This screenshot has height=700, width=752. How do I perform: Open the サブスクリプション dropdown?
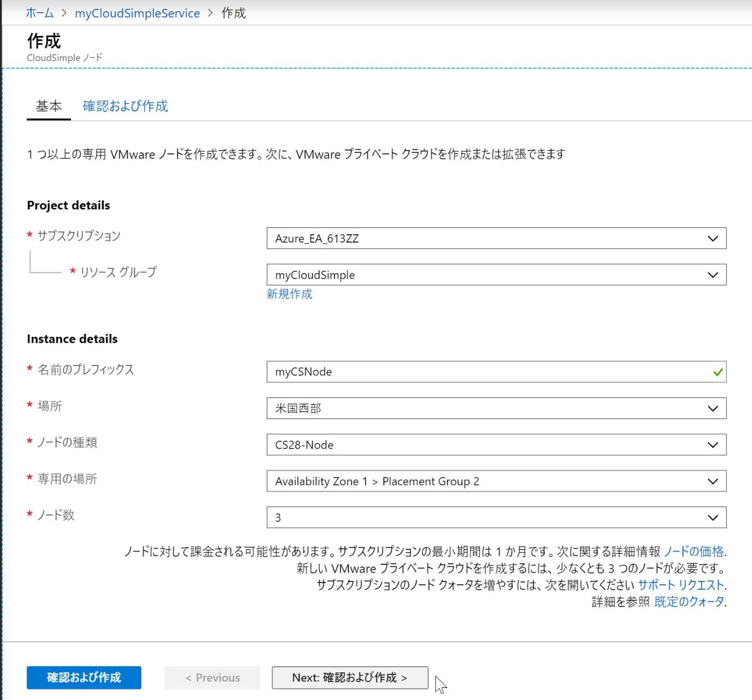(x=712, y=238)
